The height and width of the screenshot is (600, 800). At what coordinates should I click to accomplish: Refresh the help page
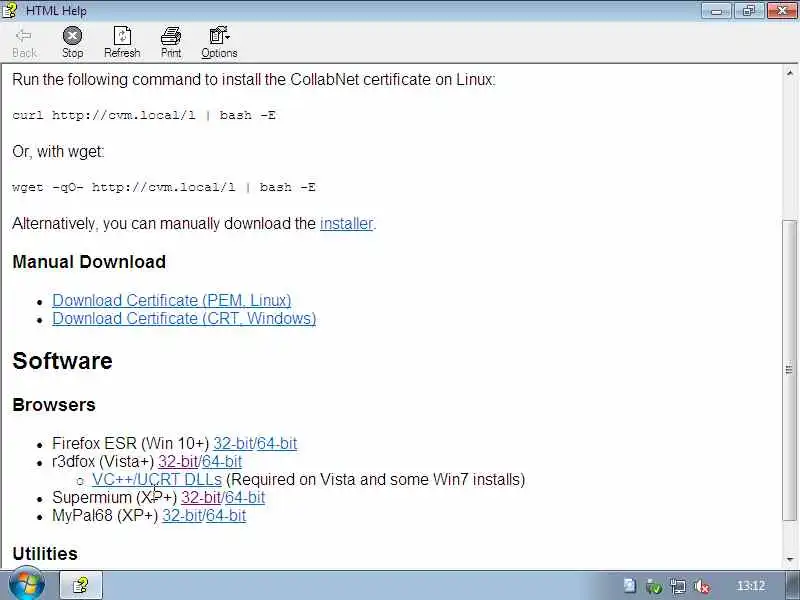click(122, 42)
